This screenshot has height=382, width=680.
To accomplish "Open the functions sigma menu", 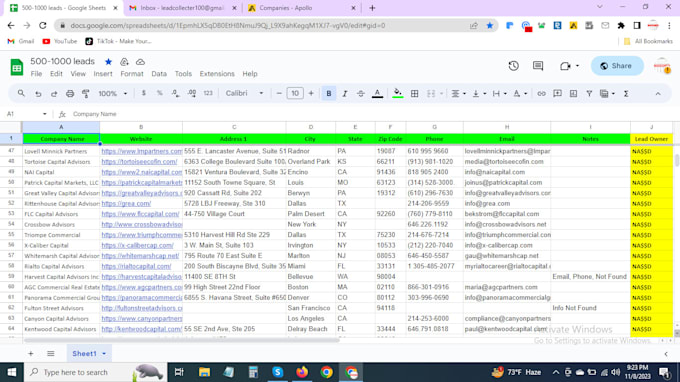I will [626, 93].
